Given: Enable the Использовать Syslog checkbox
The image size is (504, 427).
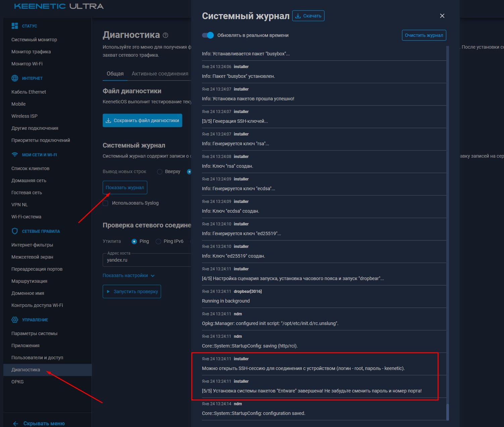Looking at the screenshot, I should (x=105, y=203).
